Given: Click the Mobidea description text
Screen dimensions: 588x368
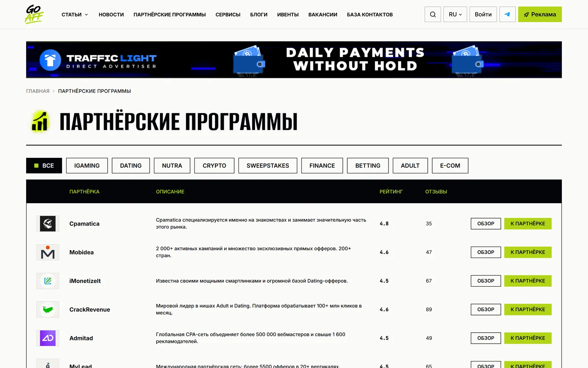Looking at the screenshot, I should click(254, 252).
